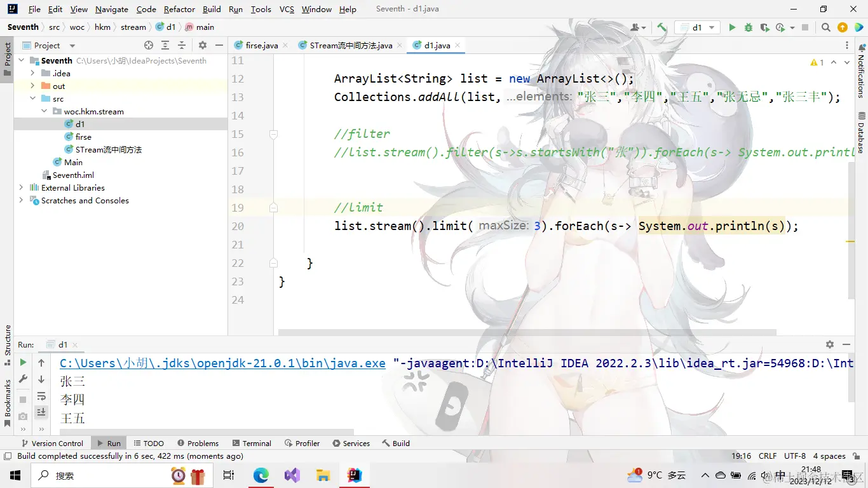Expand all in Project panel
Image resolution: width=868 pixels, height=488 pixels.
pos(165,45)
